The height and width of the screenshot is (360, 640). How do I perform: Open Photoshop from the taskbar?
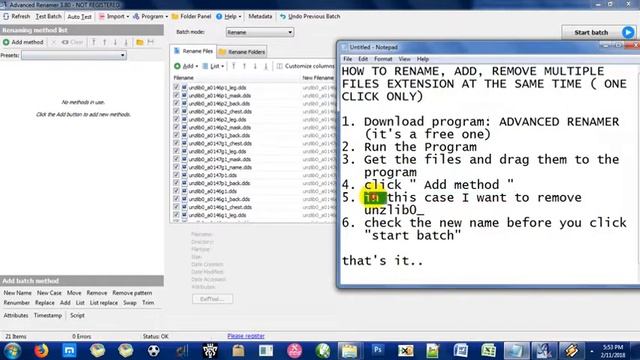pyautogui.click(x=378, y=351)
